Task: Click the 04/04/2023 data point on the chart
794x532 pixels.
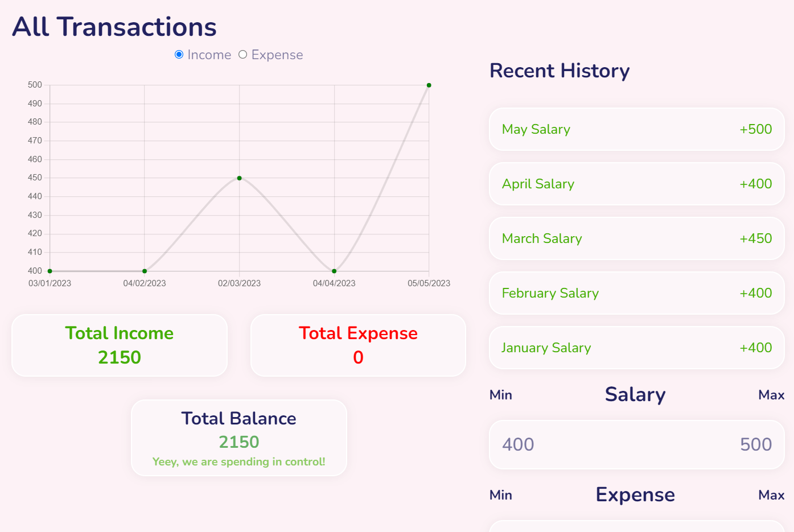Action: pos(333,271)
